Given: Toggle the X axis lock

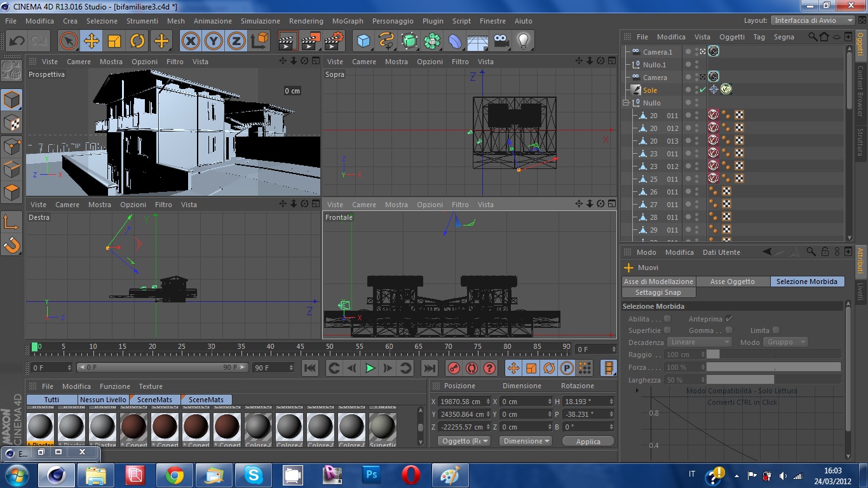Looking at the screenshot, I should click(190, 41).
